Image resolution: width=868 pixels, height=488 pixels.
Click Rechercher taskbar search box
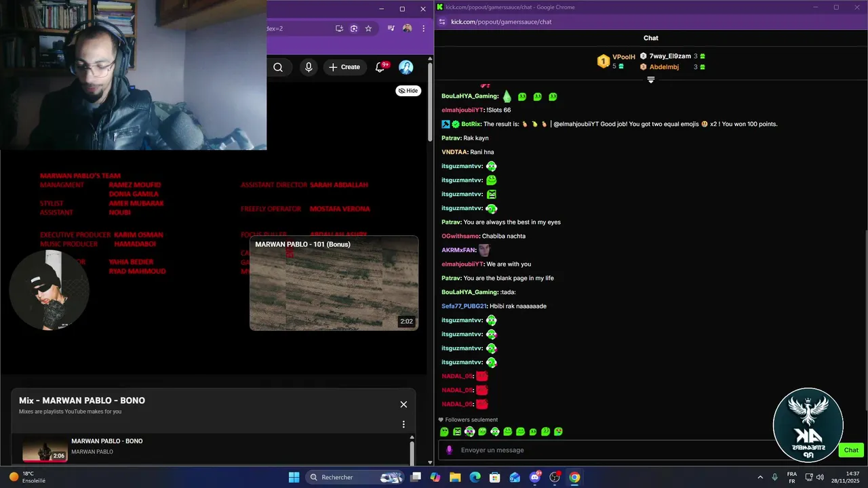point(355,477)
